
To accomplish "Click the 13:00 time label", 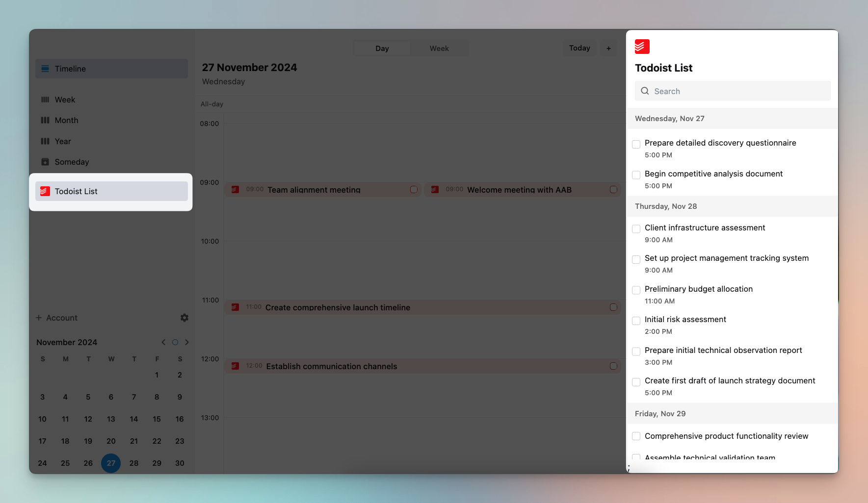I will 210,418.
